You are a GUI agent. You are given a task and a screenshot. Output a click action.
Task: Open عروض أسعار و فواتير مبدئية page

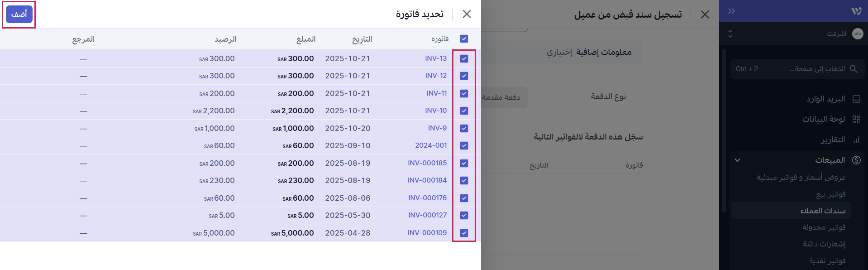(801, 177)
